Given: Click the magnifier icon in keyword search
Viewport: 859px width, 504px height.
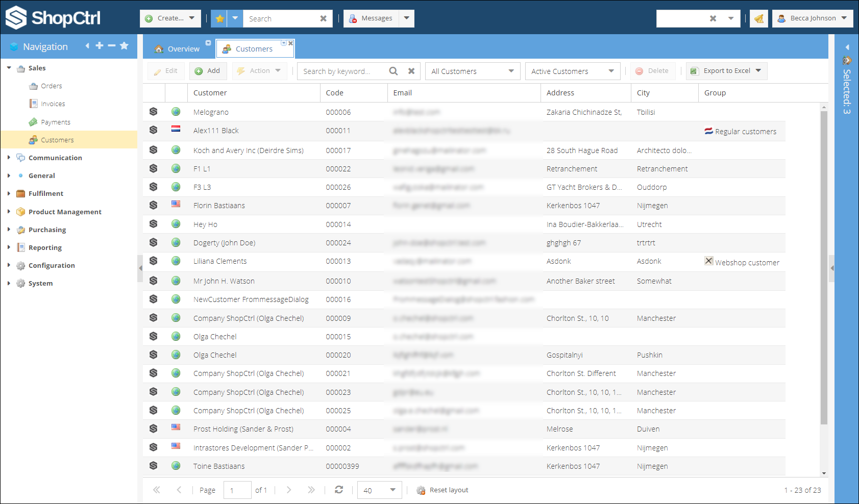Looking at the screenshot, I should click(394, 71).
